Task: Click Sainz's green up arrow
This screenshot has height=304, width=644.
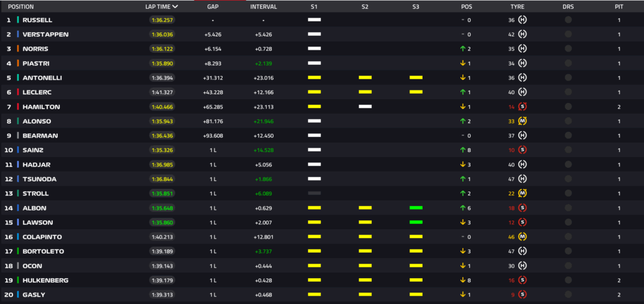Action: [x=463, y=150]
